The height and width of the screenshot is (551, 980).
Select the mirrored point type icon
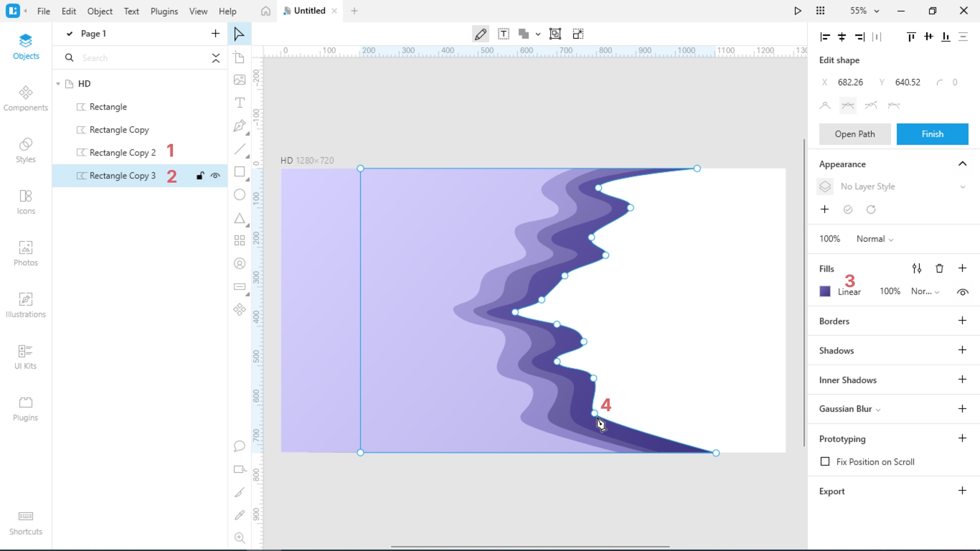point(848,106)
